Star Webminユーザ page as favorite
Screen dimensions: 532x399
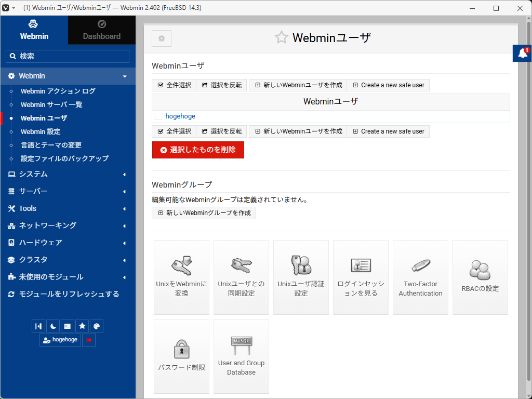point(281,37)
